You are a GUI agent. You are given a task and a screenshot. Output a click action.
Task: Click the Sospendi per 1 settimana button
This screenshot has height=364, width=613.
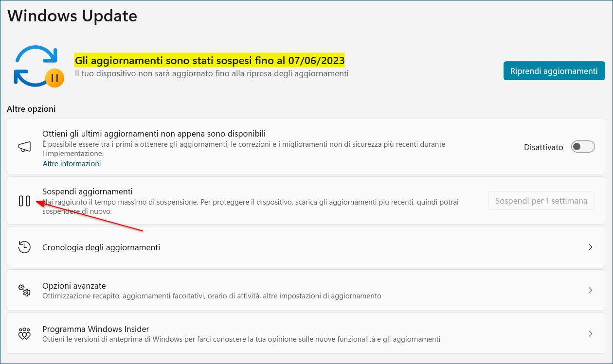click(x=541, y=200)
